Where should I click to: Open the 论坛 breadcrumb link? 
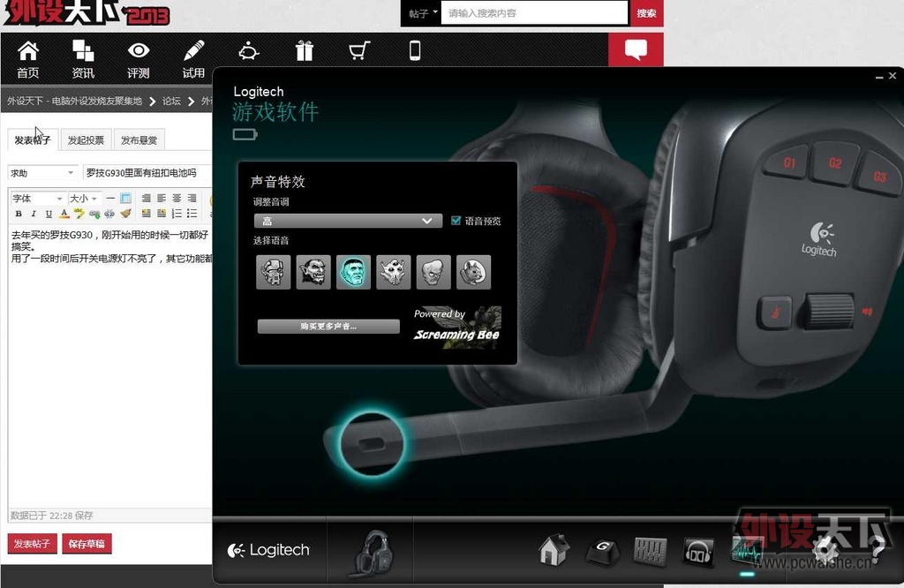(x=171, y=101)
